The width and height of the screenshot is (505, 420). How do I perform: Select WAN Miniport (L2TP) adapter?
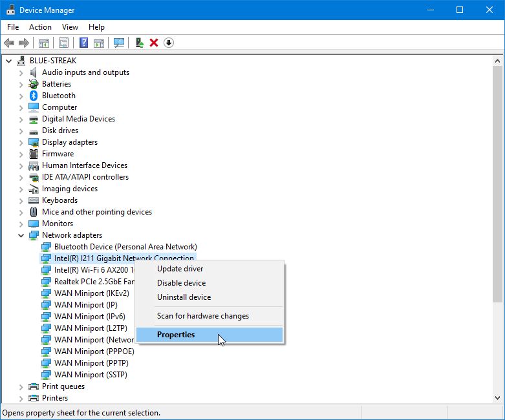coord(91,328)
